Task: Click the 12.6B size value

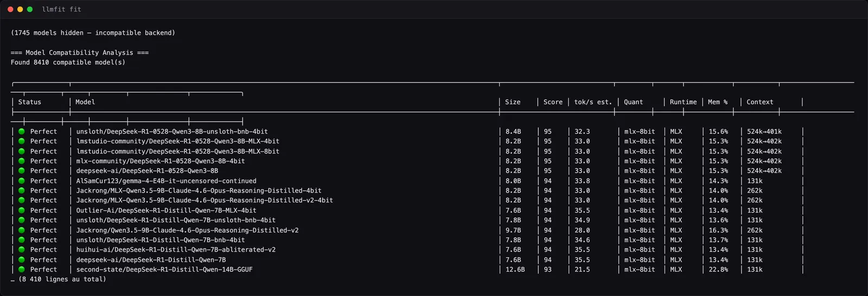Action: click(515, 269)
